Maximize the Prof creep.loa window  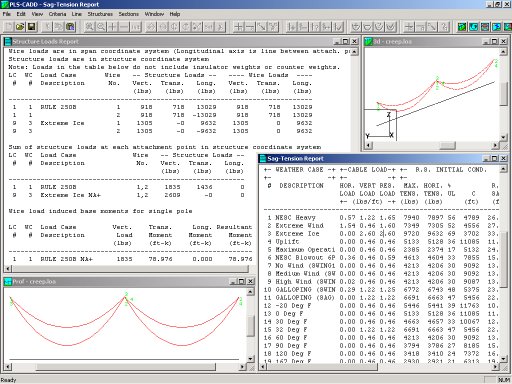pyautogui.click(x=242, y=282)
